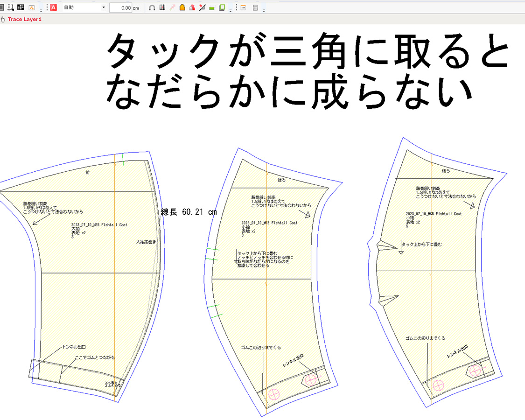Expand overflow arrow after green layers icon
The image size is (525, 420).
(231, 9)
